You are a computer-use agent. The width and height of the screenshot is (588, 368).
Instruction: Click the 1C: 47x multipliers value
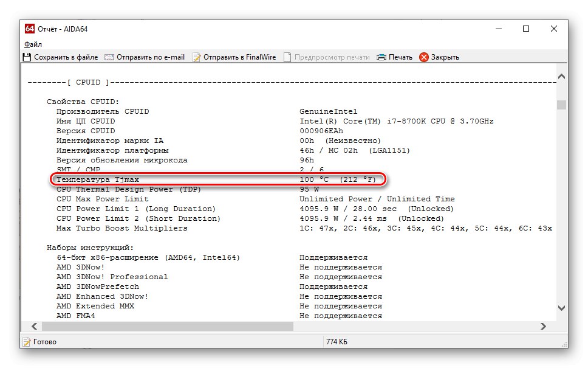(426, 228)
